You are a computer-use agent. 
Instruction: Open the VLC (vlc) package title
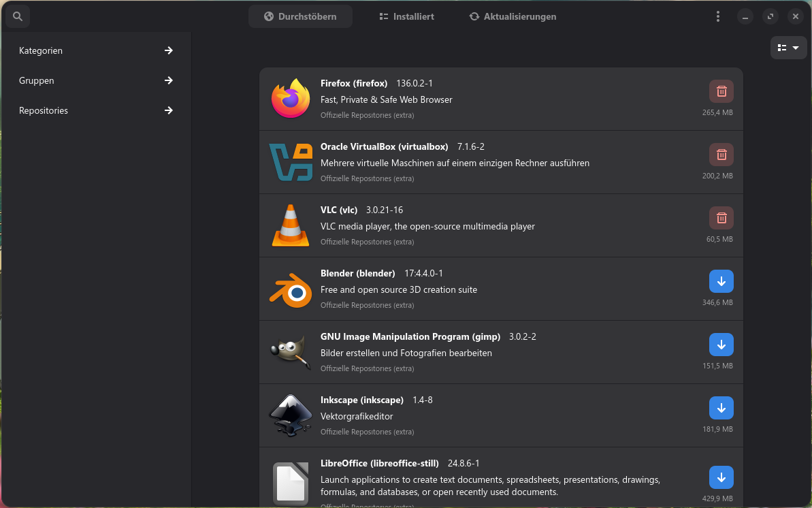(x=339, y=210)
